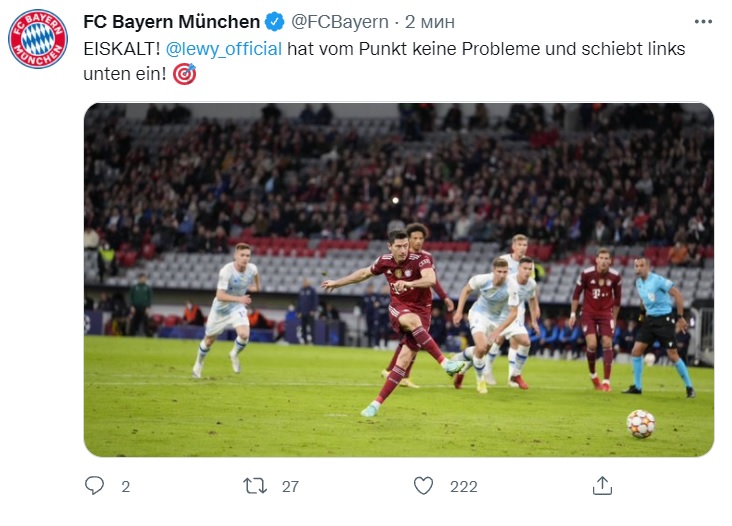
Task: Open the FC Bayern München display name
Action: click(x=172, y=21)
